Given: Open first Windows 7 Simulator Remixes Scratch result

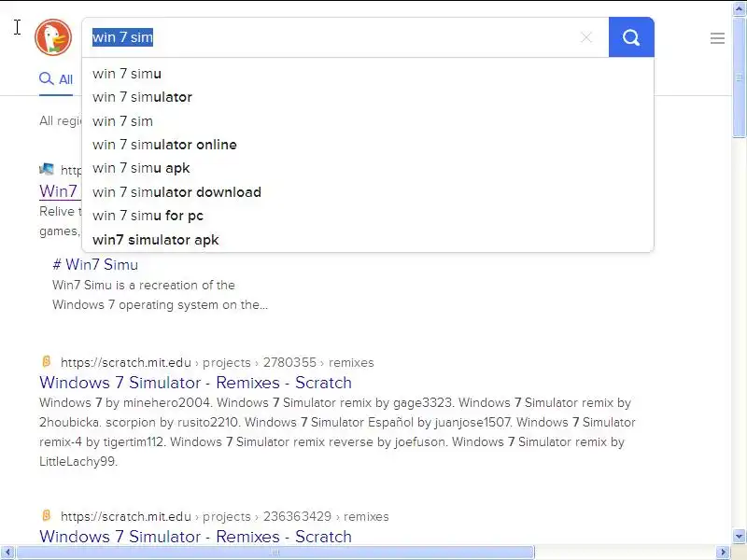Looking at the screenshot, I should 195,383.
